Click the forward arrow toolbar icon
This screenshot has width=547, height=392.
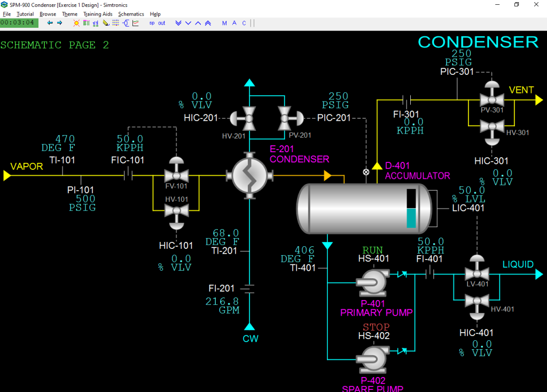coord(60,23)
